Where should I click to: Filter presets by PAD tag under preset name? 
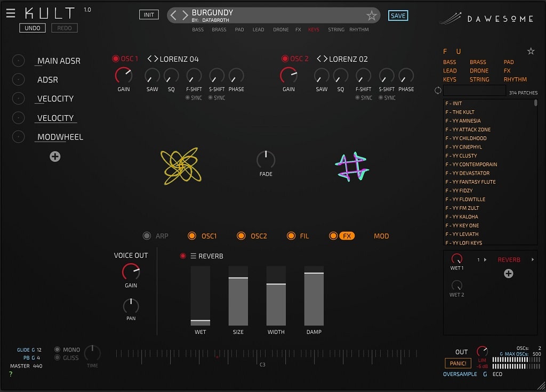tap(239, 30)
